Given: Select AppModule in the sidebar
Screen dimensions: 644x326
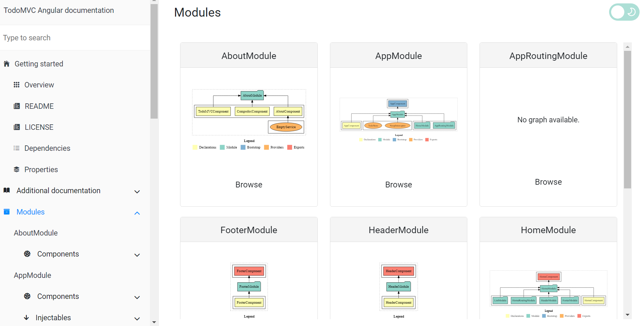Looking at the screenshot, I should [33, 275].
